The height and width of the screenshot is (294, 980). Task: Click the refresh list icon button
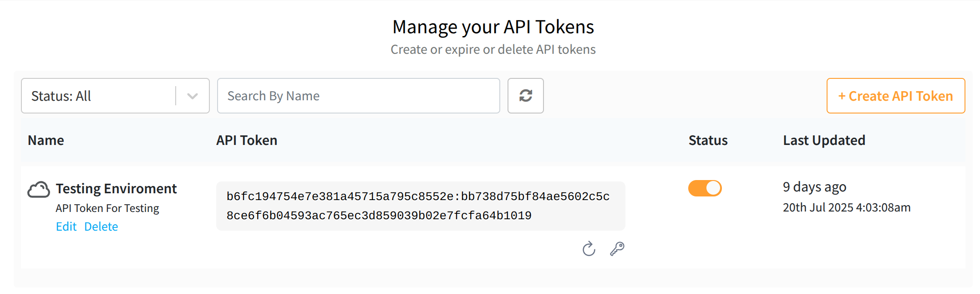coord(525,96)
